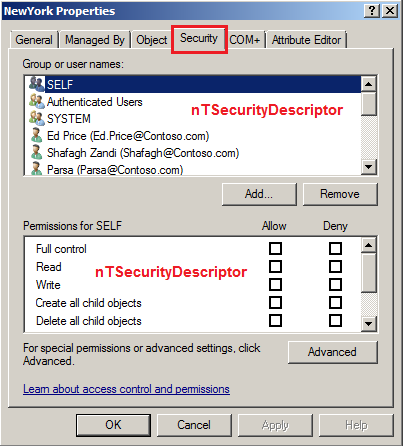403x446 pixels.
Task: Check Deny for Write permission
Action: pyautogui.click(x=335, y=285)
